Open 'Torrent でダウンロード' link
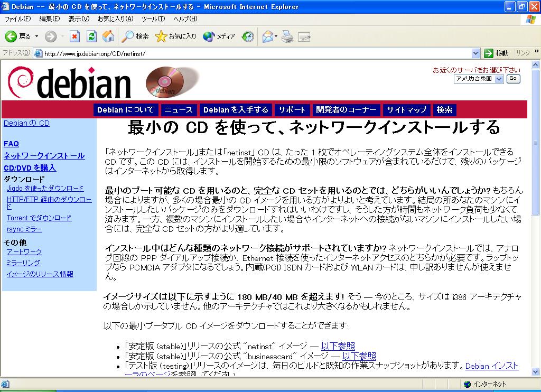Screen dimensions: 541x392 point(39,218)
